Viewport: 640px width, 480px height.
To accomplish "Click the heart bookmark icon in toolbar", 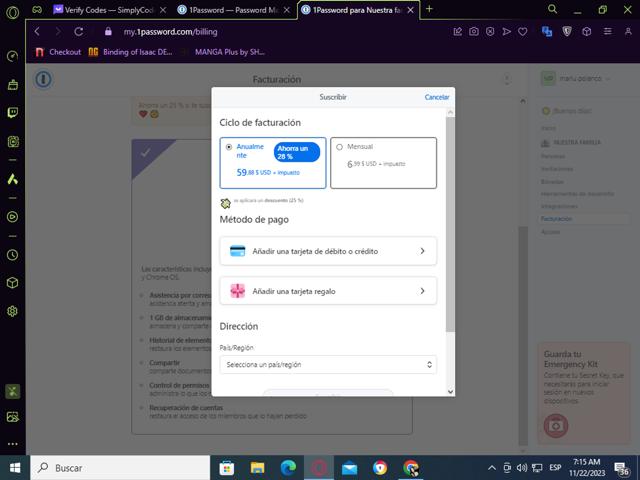I will tap(522, 31).
